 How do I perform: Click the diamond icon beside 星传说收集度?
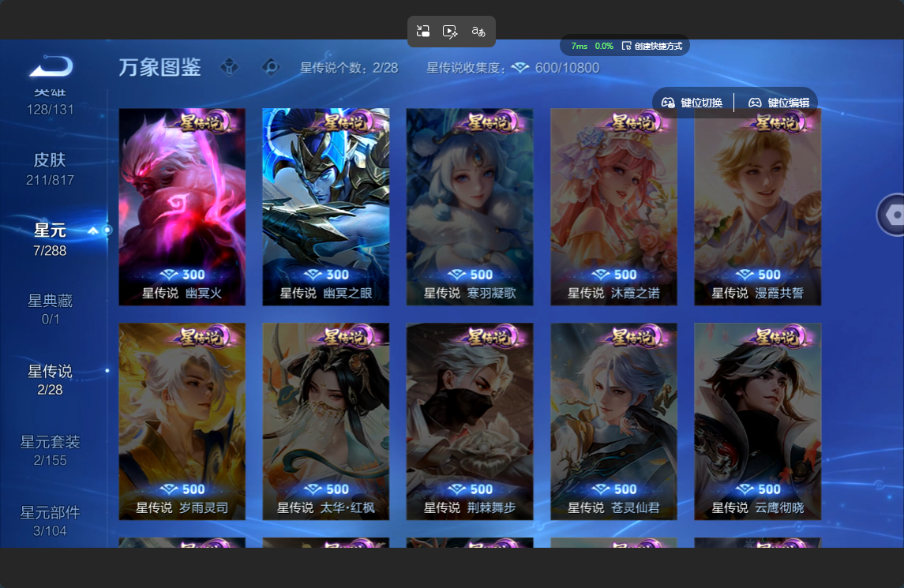point(520,68)
